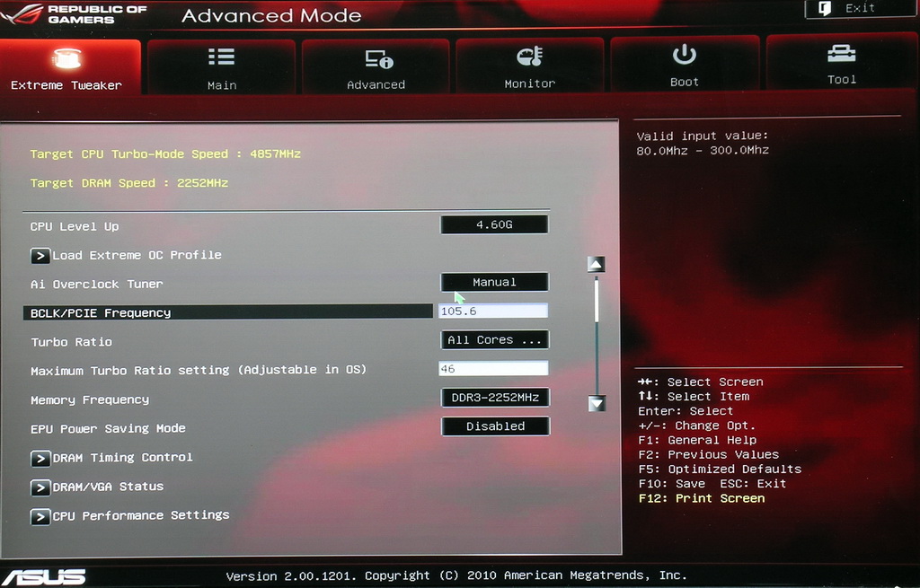920x588 pixels.
Task: Select the EPU Power Saving Mode label
Action: click(108, 428)
